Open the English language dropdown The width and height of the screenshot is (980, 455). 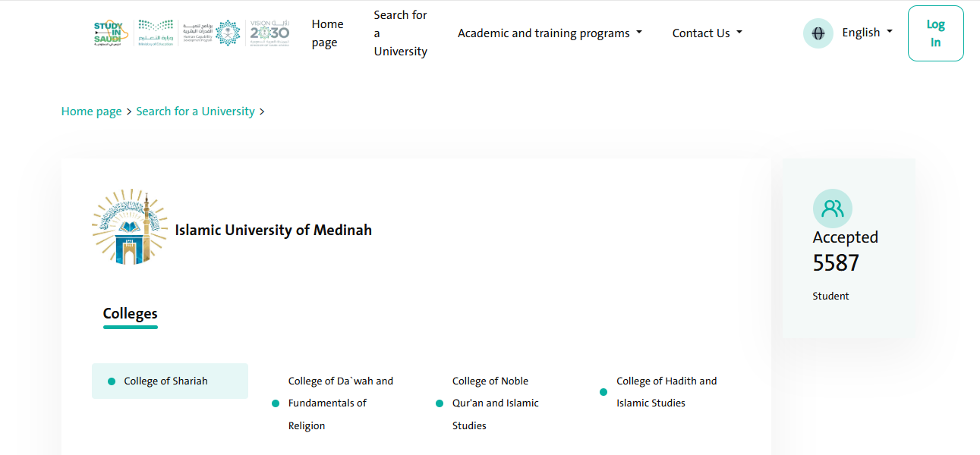pos(867,33)
